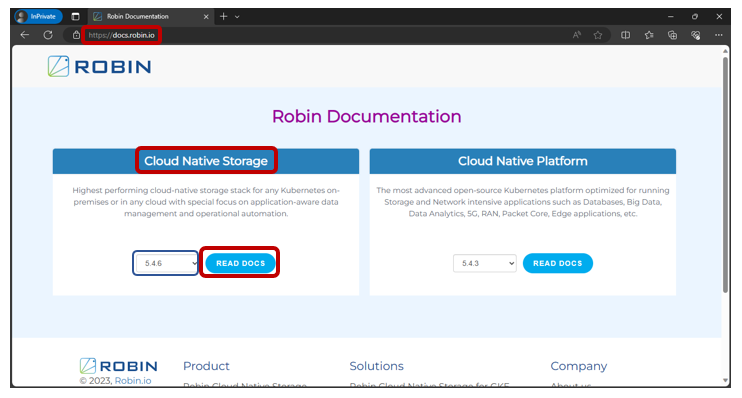
Task: Open the Split screen icon
Action: (626, 35)
